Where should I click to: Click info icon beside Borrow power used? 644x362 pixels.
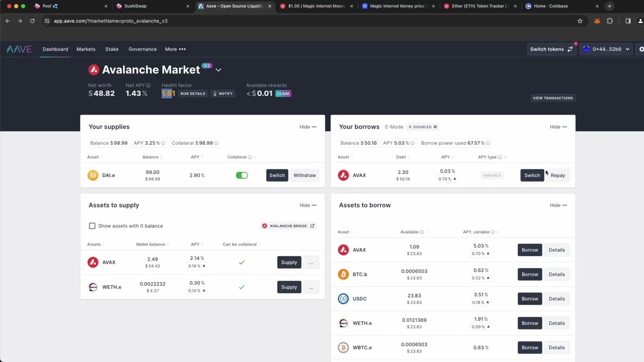pos(488,143)
